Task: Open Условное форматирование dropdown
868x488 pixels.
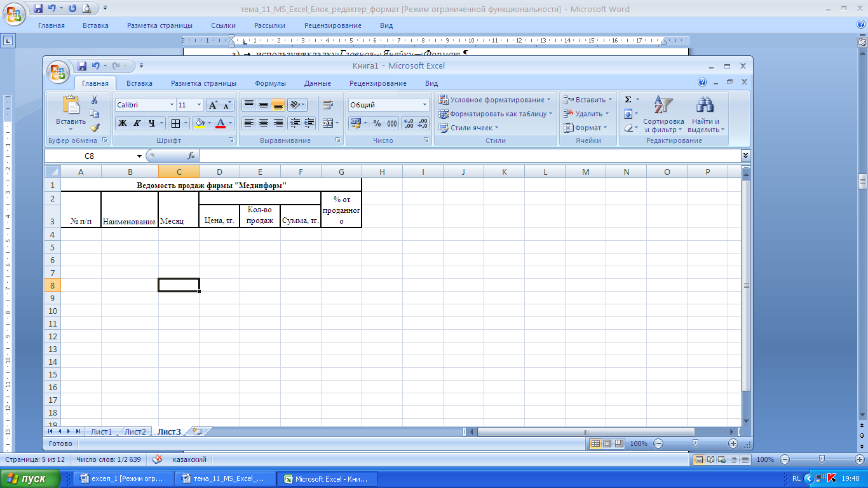Action: (494, 100)
